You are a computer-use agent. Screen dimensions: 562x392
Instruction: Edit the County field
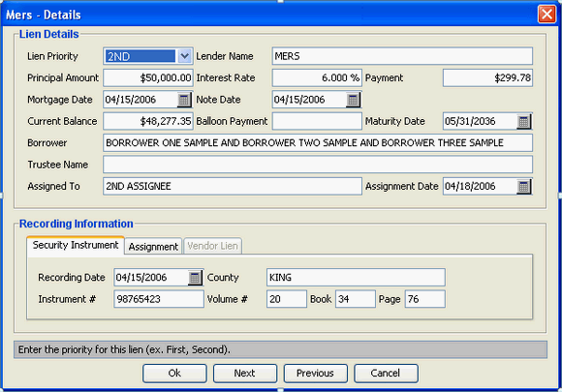click(x=356, y=278)
